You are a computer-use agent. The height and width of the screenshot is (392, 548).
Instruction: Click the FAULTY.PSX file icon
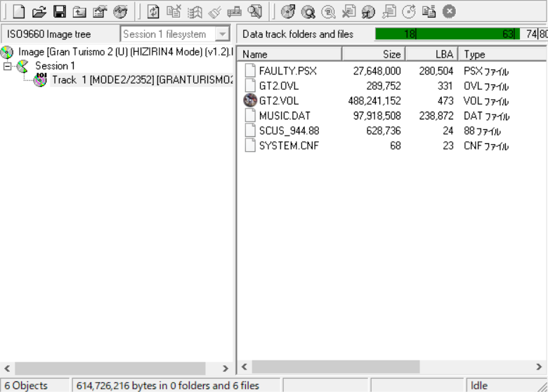(x=250, y=70)
